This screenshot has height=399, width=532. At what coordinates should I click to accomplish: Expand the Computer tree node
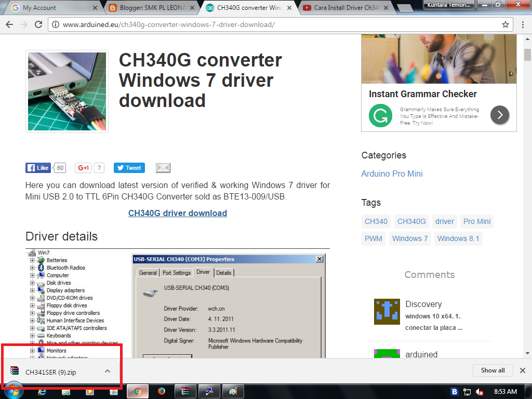32,275
